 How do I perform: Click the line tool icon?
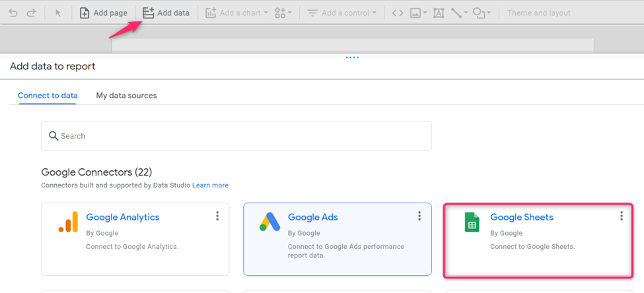456,13
